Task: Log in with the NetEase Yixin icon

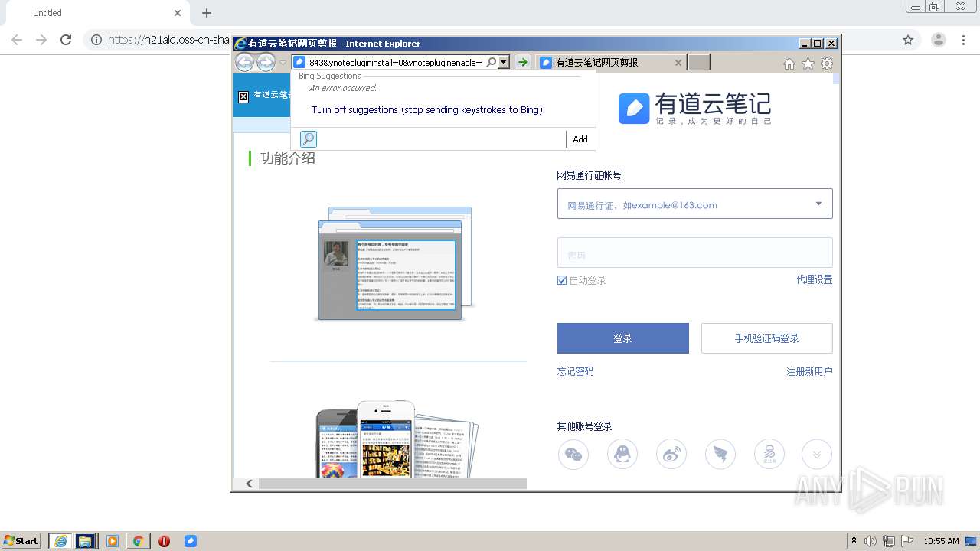Action: [769, 455]
